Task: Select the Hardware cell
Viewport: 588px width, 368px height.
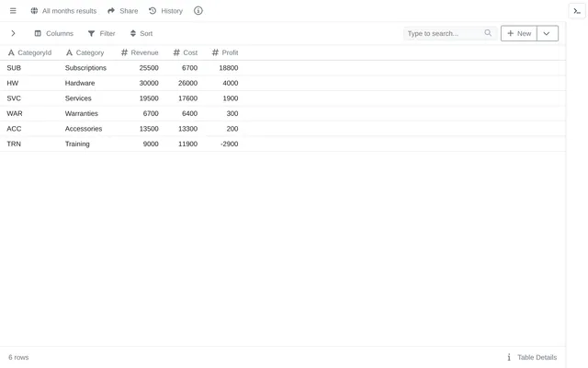Action: click(80, 83)
